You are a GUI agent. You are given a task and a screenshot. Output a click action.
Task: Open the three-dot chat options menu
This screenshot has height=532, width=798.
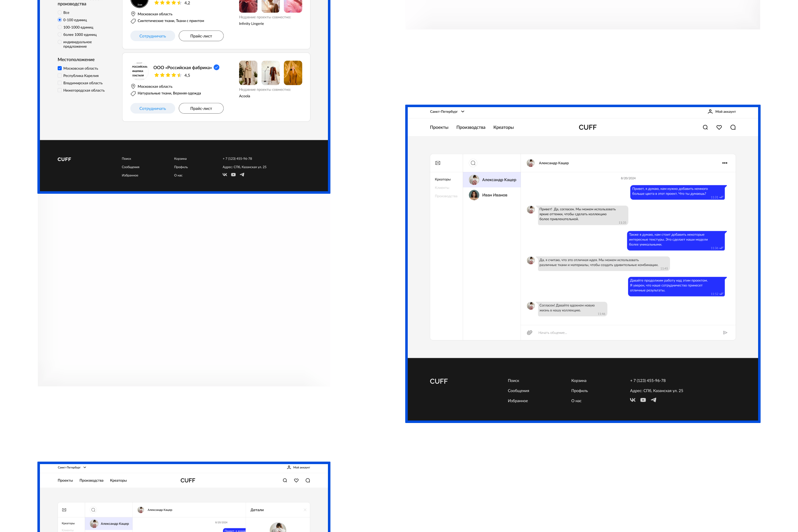[724, 163]
